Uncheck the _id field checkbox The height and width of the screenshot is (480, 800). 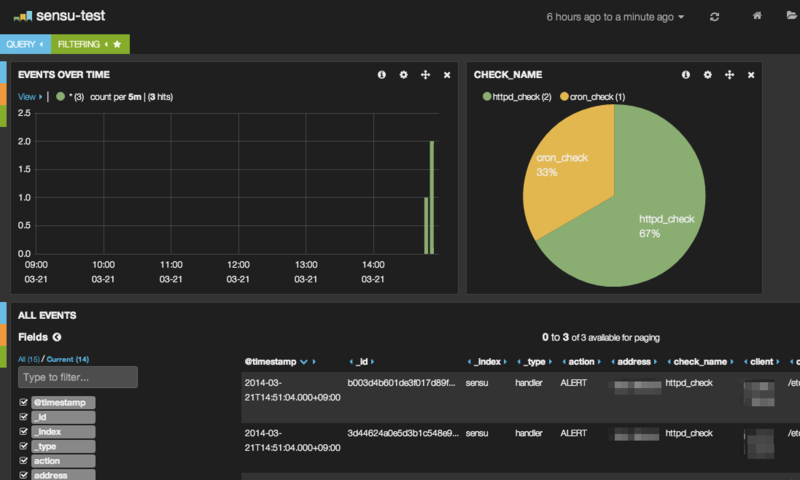tap(23, 417)
